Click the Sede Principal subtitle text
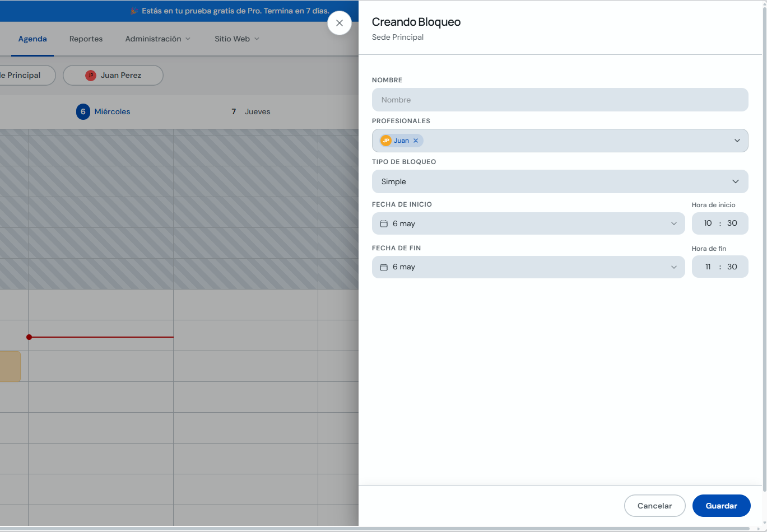 click(398, 37)
